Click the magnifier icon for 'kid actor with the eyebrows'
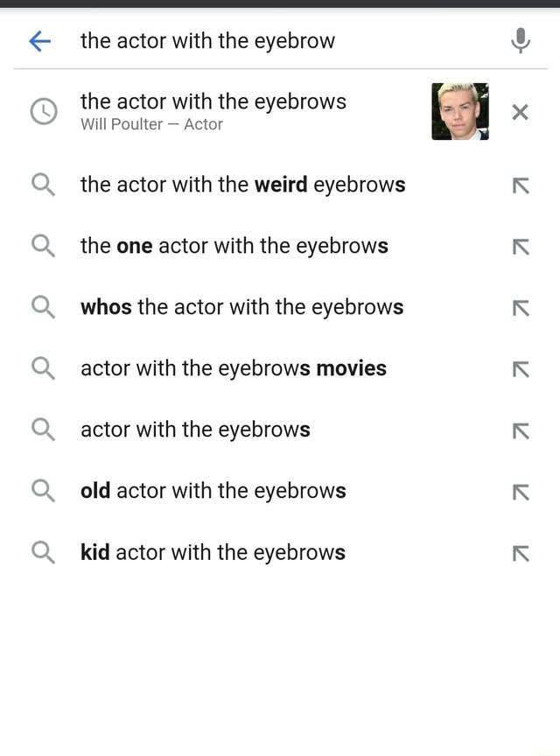560x756 pixels. point(44,552)
